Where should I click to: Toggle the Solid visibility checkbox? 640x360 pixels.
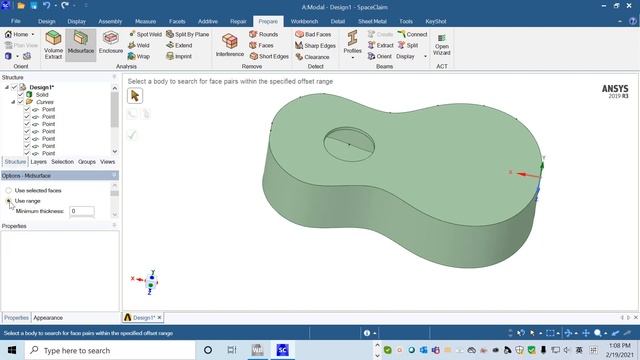point(20,95)
